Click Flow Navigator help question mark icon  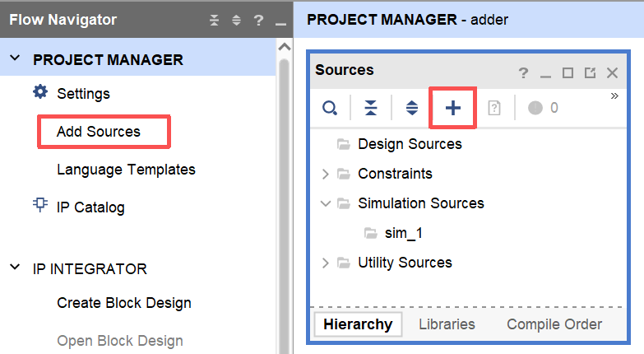(x=258, y=21)
